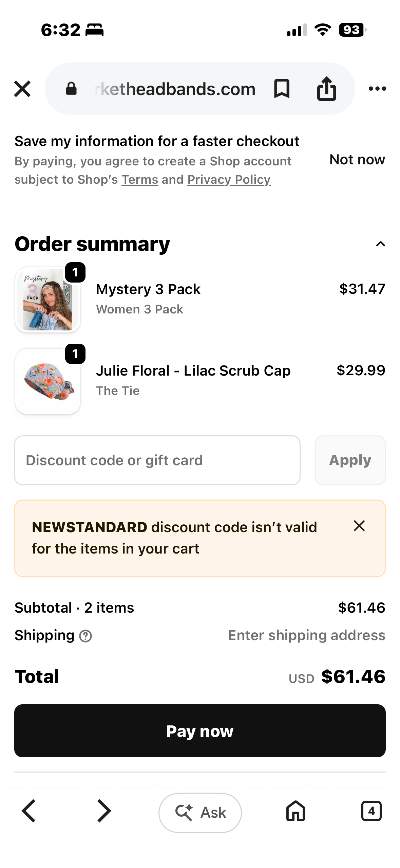The width and height of the screenshot is (400, 868).
Task: Tap the shipping help question mark icon
Action: [x=85, y=636]
